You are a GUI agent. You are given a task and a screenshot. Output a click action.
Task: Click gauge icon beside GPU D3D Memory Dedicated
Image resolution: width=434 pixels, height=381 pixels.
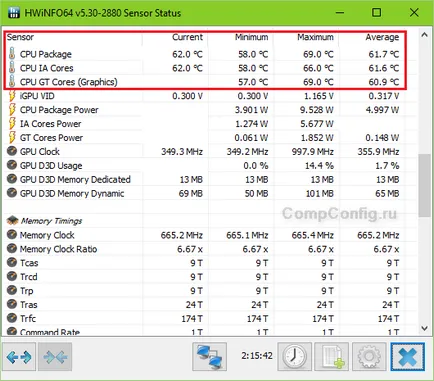(x=12, y=179)
